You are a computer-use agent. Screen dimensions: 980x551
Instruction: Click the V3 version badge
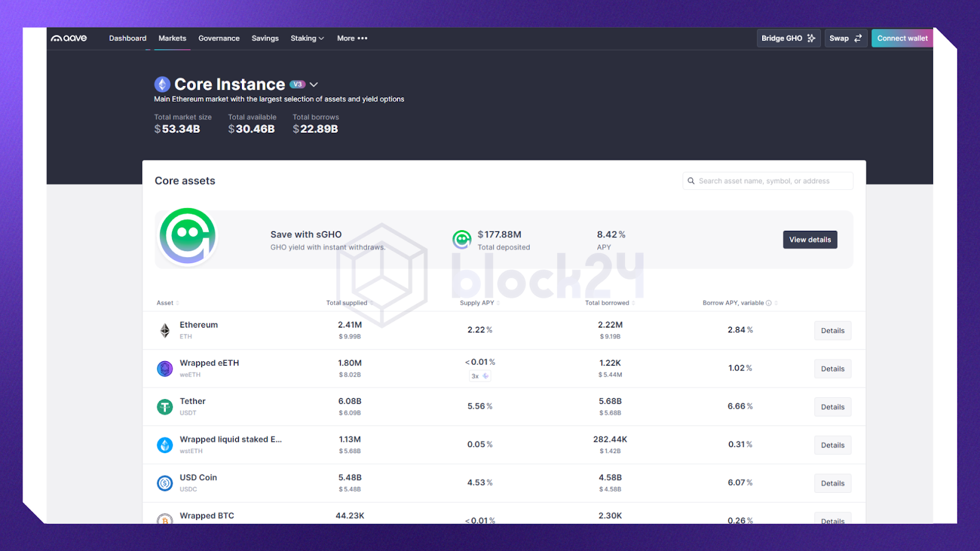click(298, 84)
